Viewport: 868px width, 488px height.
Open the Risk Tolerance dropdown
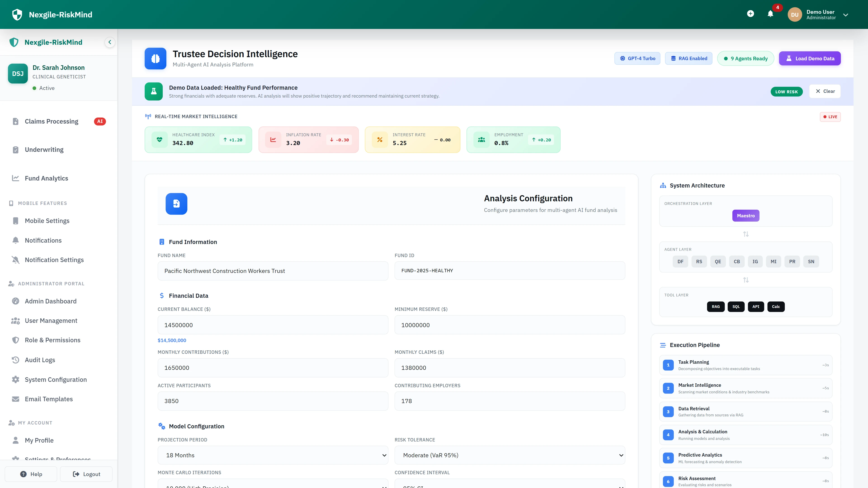pyautogui.click(x=509, y=455)
